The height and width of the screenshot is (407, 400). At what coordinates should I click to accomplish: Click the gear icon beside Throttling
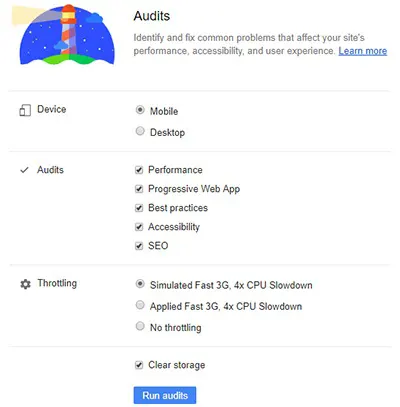click(25, 284)
